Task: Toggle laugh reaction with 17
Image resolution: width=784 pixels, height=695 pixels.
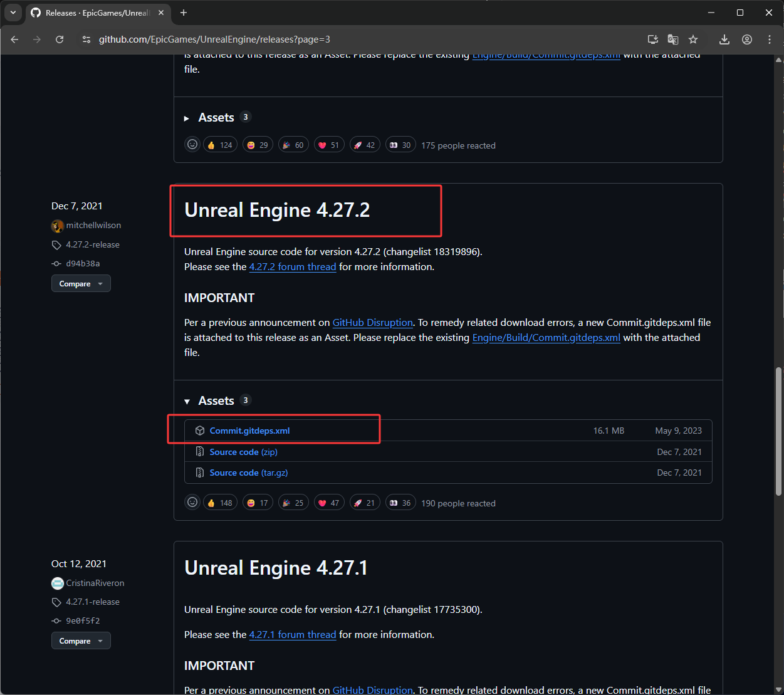Action: 258,503
